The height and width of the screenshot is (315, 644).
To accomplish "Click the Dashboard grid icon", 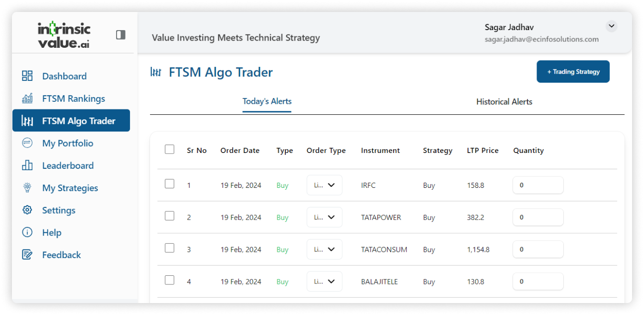I will pos(27,76).
